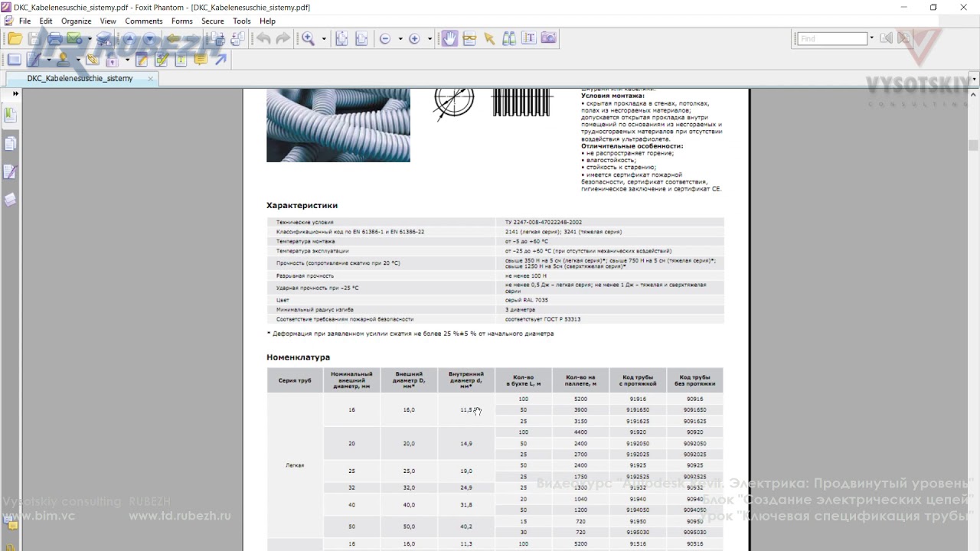Open the Organize menu
The height and width of the screenshot is (551, 980).
pos(76,21)
